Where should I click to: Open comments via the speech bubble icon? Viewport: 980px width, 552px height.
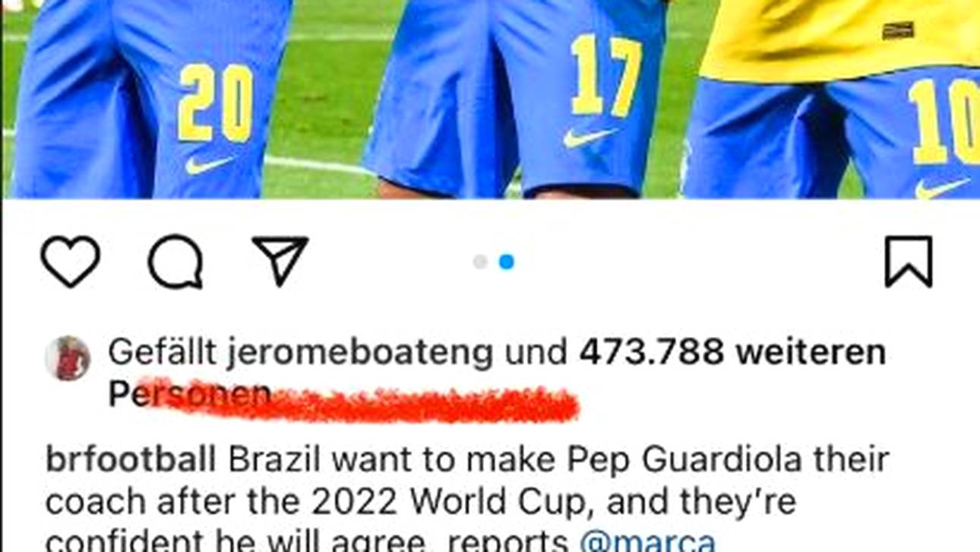click(175, 262)
